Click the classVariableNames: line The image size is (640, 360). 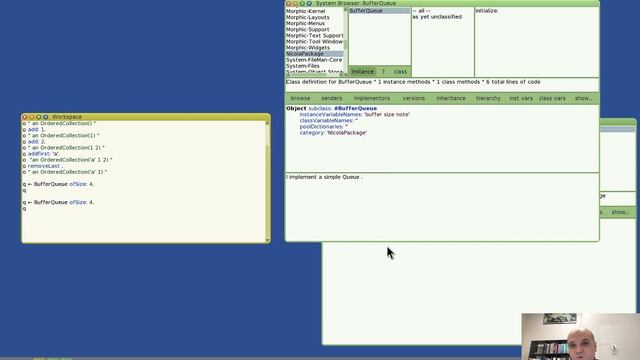[x=329, y=121]
